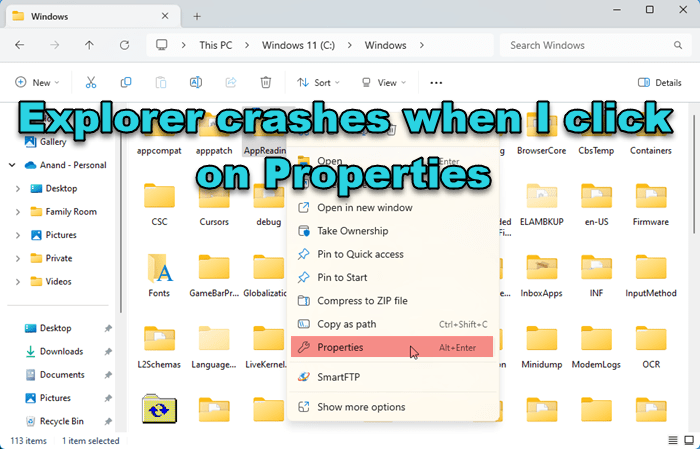Click the PC monitor icon in address bar

(x=162, y=45)
